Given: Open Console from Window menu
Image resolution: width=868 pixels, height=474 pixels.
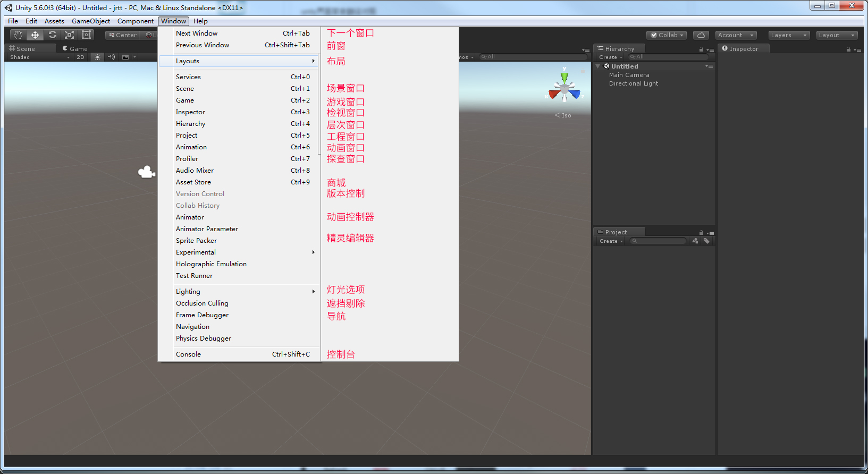Looking at the screenshot, I should tap(240, 354).
